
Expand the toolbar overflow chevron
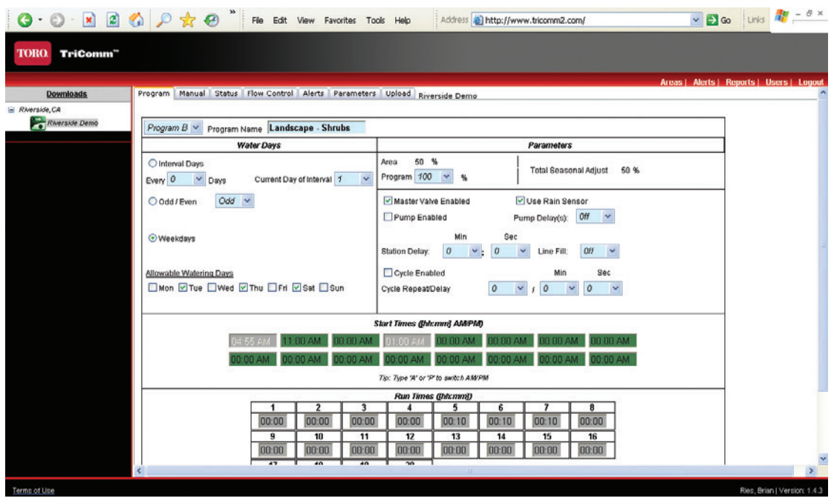click(232, 12)
